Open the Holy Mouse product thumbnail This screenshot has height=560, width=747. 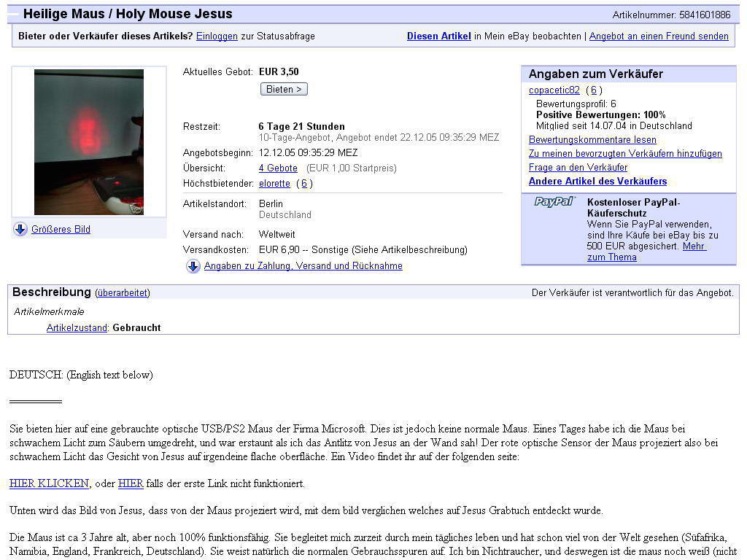tap(89, 142)
